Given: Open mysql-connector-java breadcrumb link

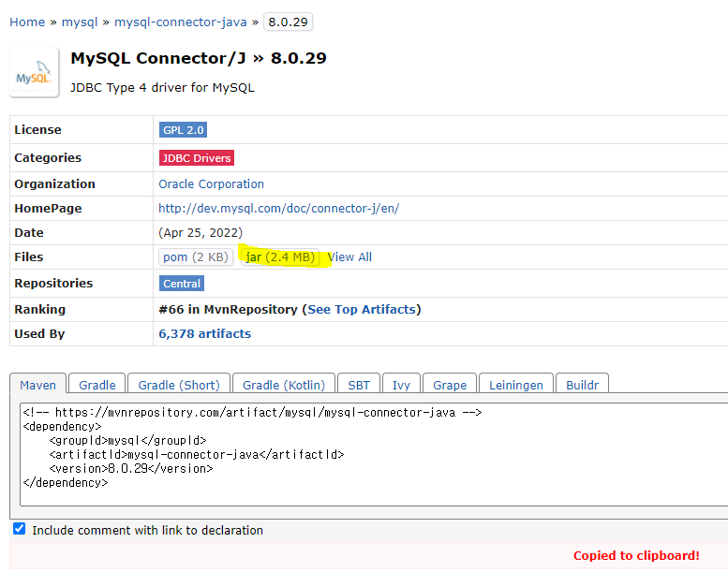Looking at the screenshot, I should [x=181, y=22].
